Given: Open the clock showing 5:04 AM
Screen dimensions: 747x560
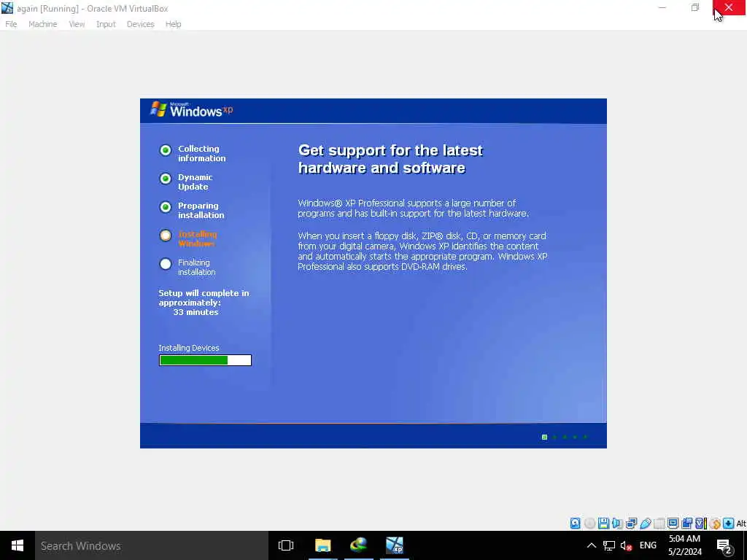Looking at the screenshot, I should pyautogui.click(x=684, y=545).
